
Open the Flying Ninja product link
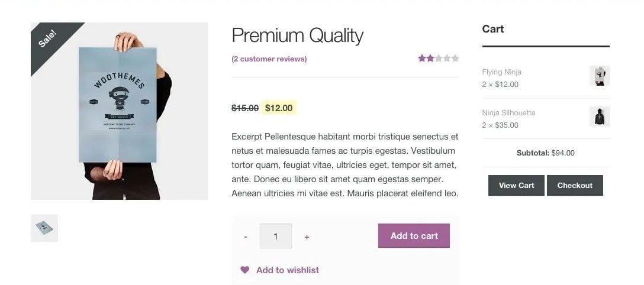tap(501, 72)
